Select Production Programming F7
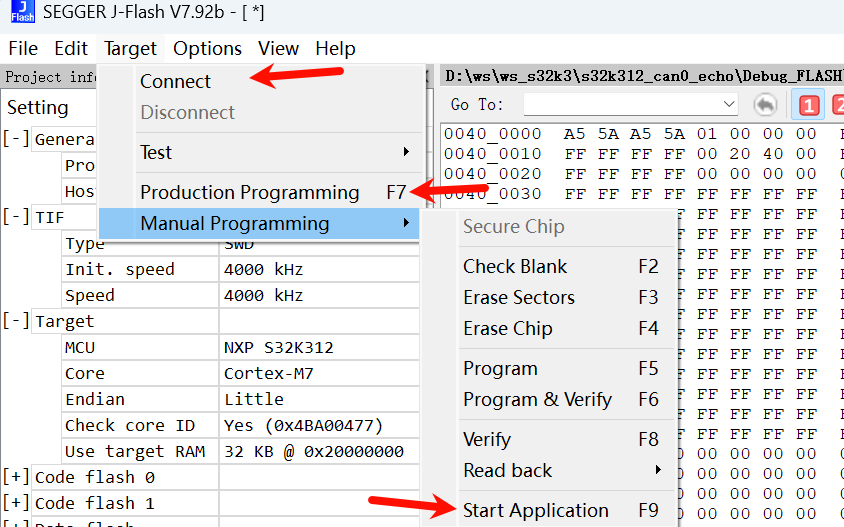The width and height of the screenshot is (844, 527). coord(260,192)
